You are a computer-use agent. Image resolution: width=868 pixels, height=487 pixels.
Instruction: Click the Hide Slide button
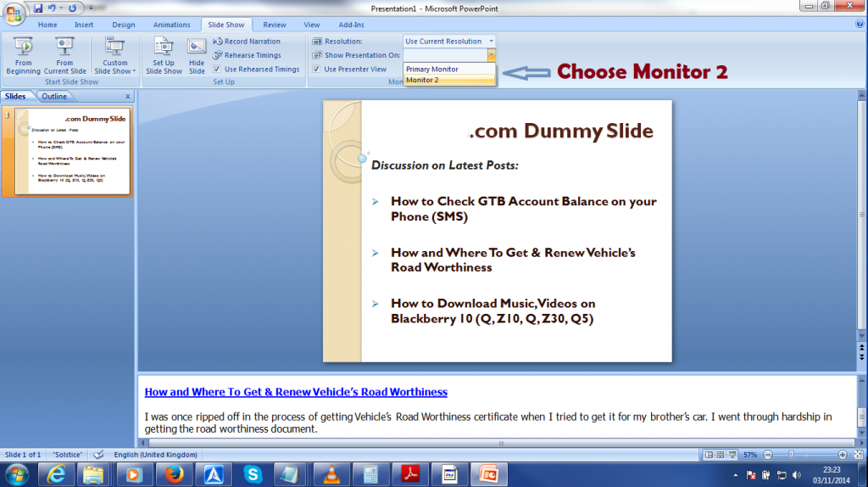(197, 55)
